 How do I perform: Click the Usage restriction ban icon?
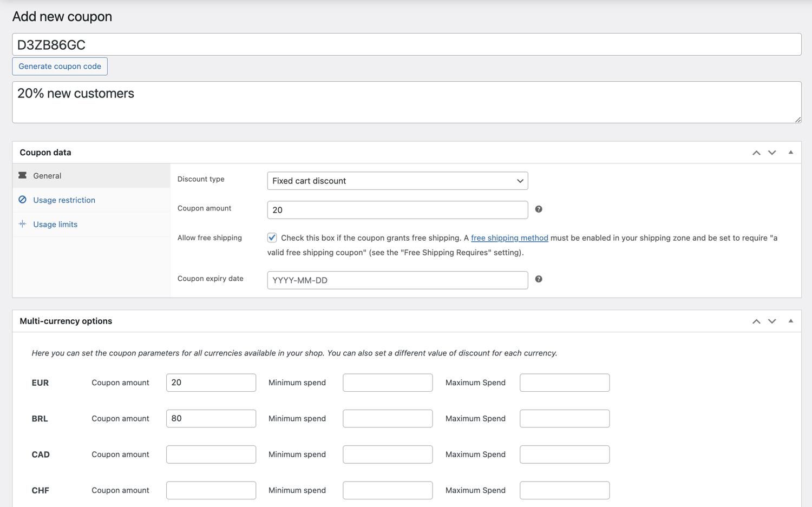tap(22, 200)
